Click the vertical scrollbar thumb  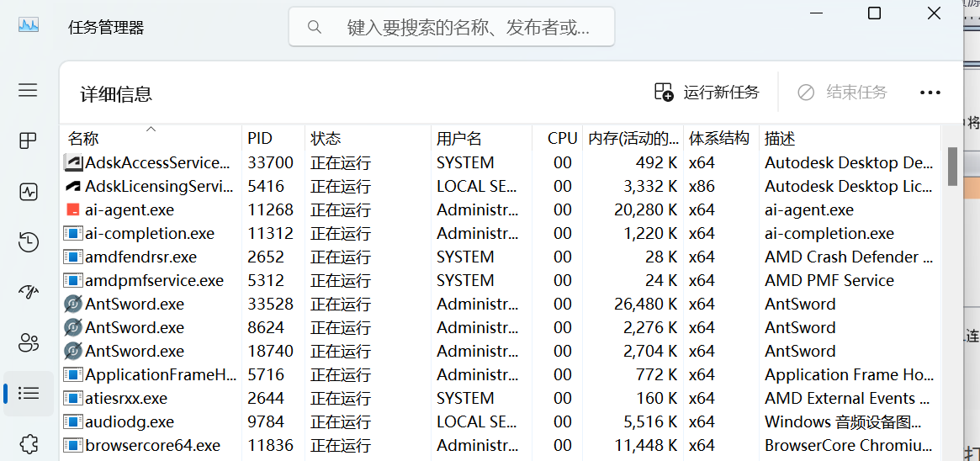(952, 167)
